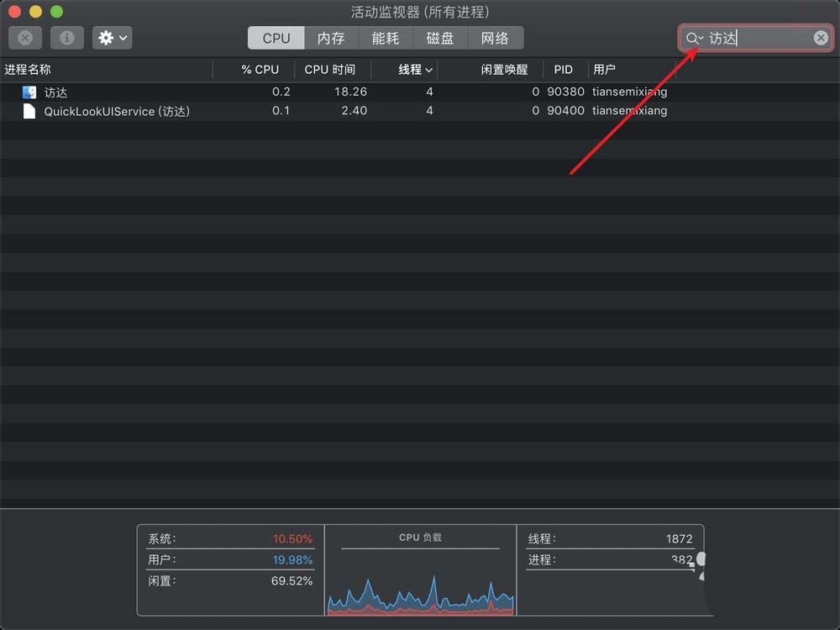Switch to the 内存 tab

(x=331, y=37)
